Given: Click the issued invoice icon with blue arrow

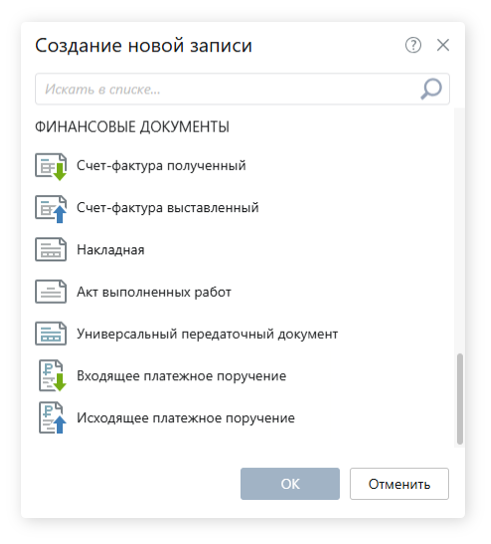Looking at the screenshot, I should 51,209.
